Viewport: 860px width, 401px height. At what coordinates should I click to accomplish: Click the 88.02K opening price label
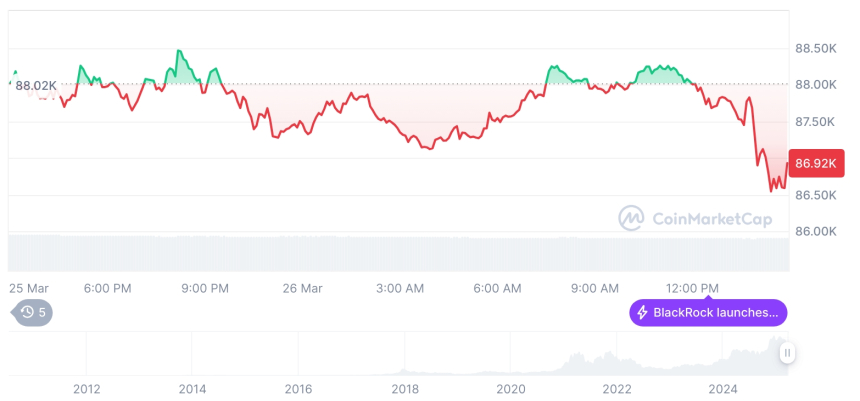click(36, 86)
